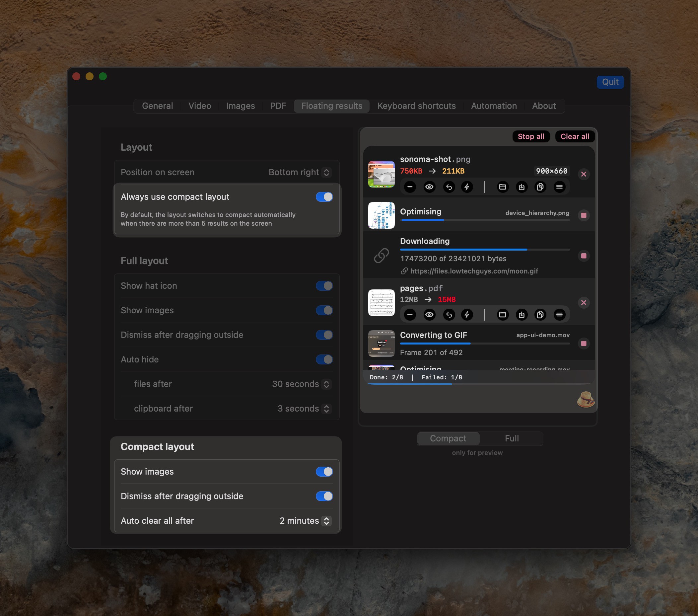The image size is (698, 616).
Task: Run aggressive optimisation on pages.pdf lightning icon
Action: 467,315
